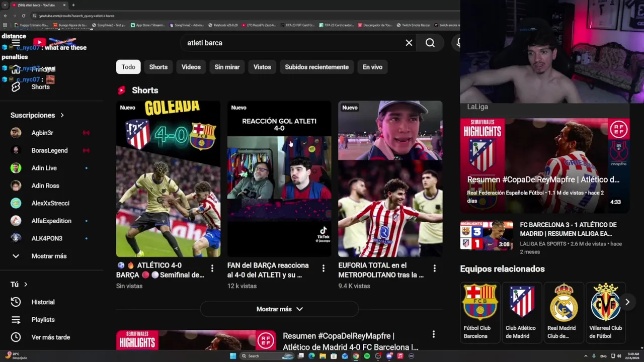This screenshot has width=644, height=362.
Task: Click the magnifying glass search button
Action: point(430,43)
